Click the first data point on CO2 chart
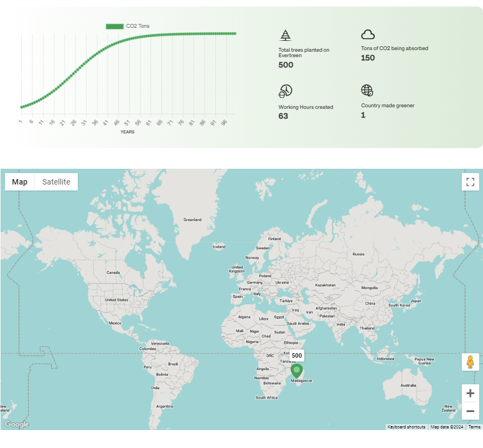Viewport: 483px width, 448px height. 21,107
